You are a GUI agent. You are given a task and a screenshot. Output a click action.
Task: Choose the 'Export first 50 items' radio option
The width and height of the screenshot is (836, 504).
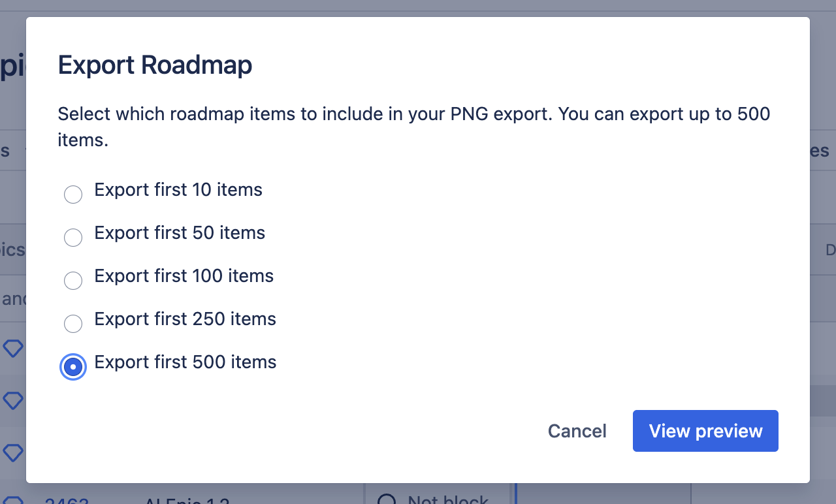click(73, 238)
